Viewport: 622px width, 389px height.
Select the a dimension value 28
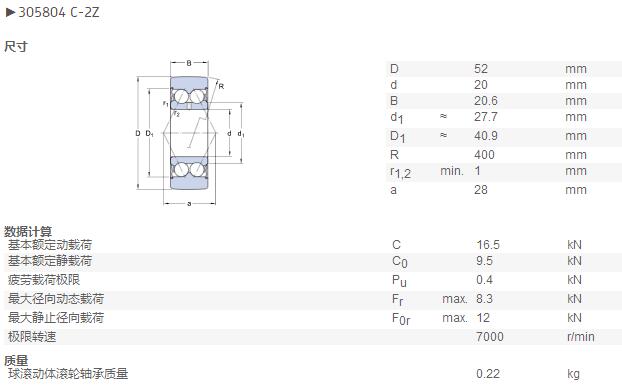click(481, 190)
